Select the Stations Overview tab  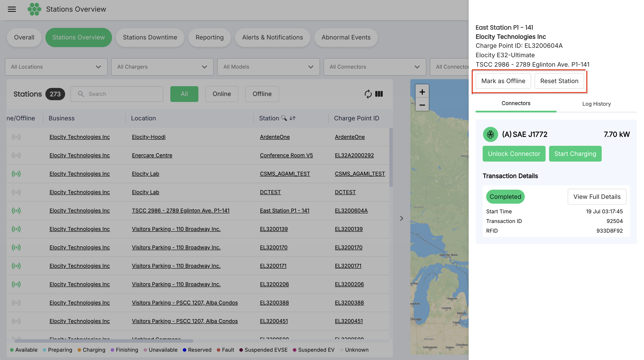tap(78, 37)
